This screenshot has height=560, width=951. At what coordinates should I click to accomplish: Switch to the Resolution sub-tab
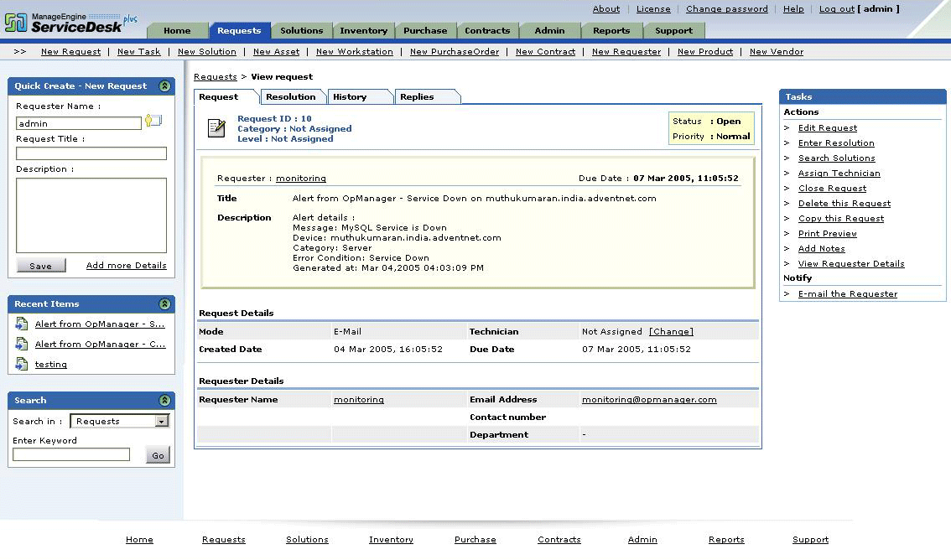pos(291,97)
